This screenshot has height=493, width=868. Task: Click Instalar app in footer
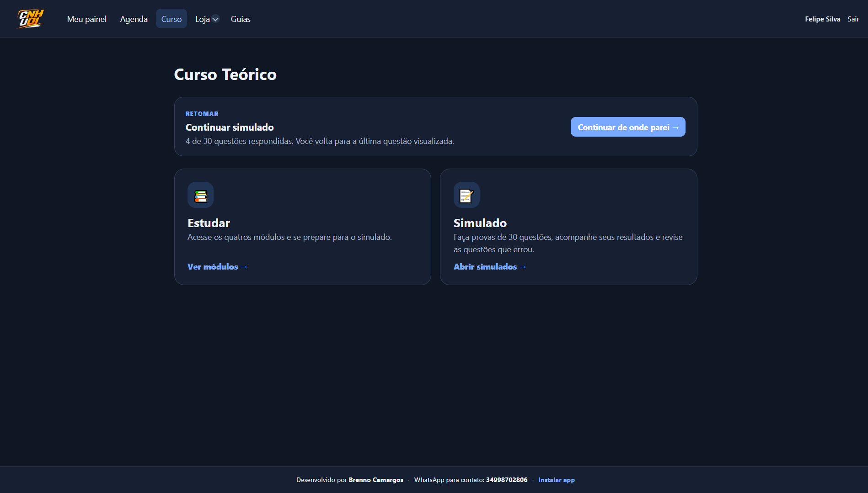[x=557, y=480]
